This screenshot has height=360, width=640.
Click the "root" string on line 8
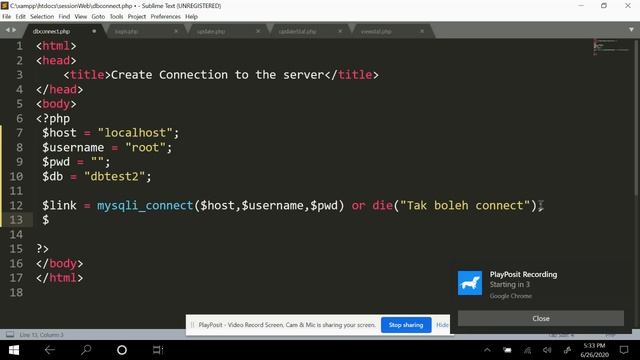[145, 147]
